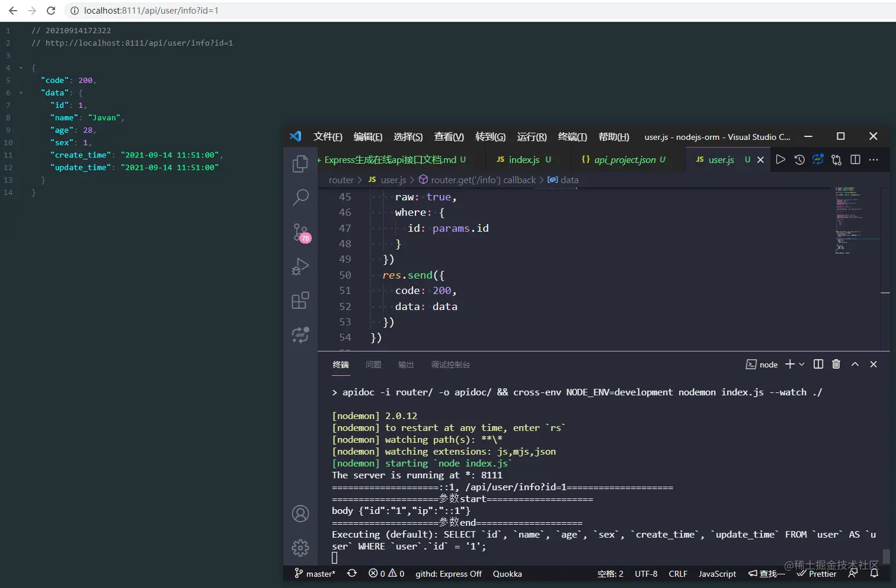Reload the page in the browser

point(51,10)
